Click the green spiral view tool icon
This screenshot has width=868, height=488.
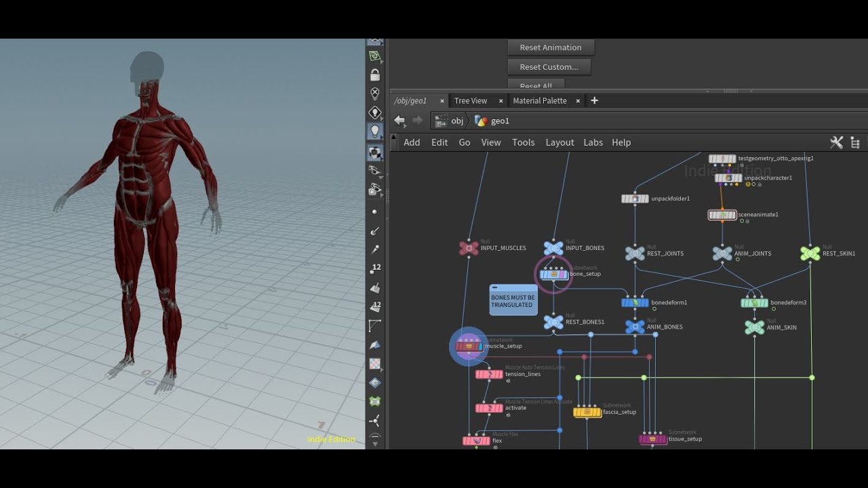(375, 56)
